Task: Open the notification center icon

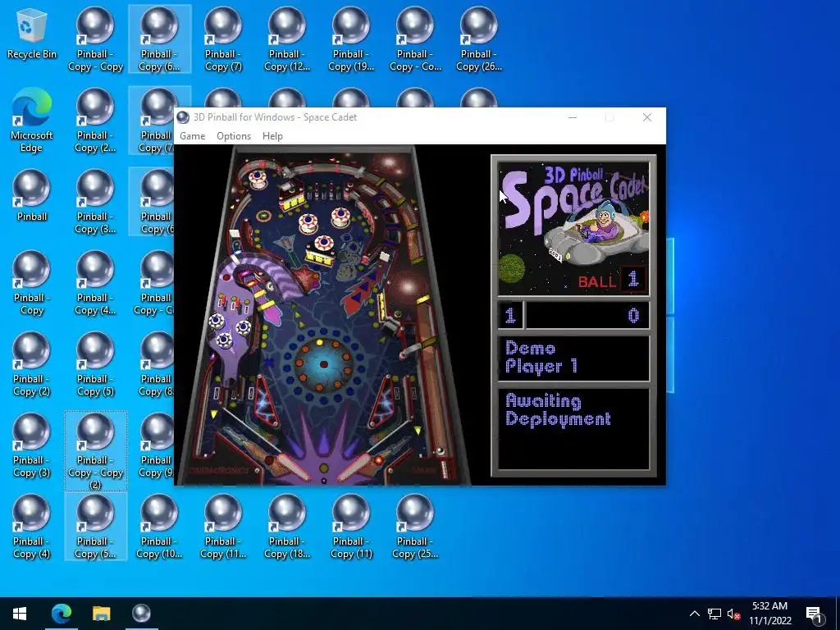Action: pyautogui.click(x=815, y=614)
